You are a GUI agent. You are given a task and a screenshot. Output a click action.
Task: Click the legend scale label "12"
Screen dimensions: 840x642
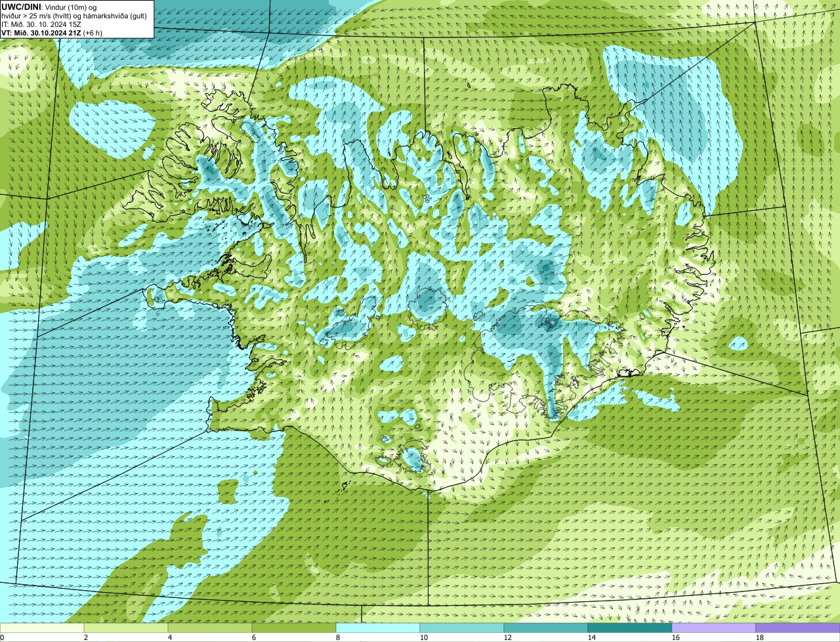(x=508, y=637)
